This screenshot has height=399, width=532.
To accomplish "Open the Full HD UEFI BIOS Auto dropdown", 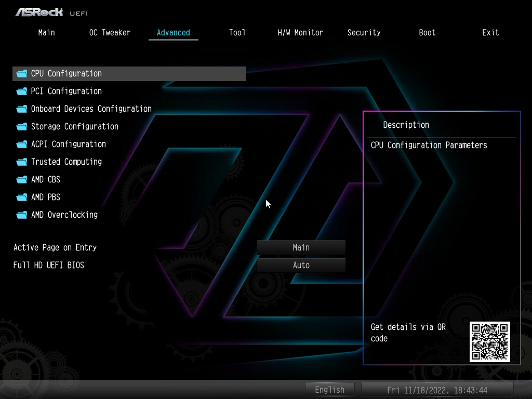I will coord(301,265).
